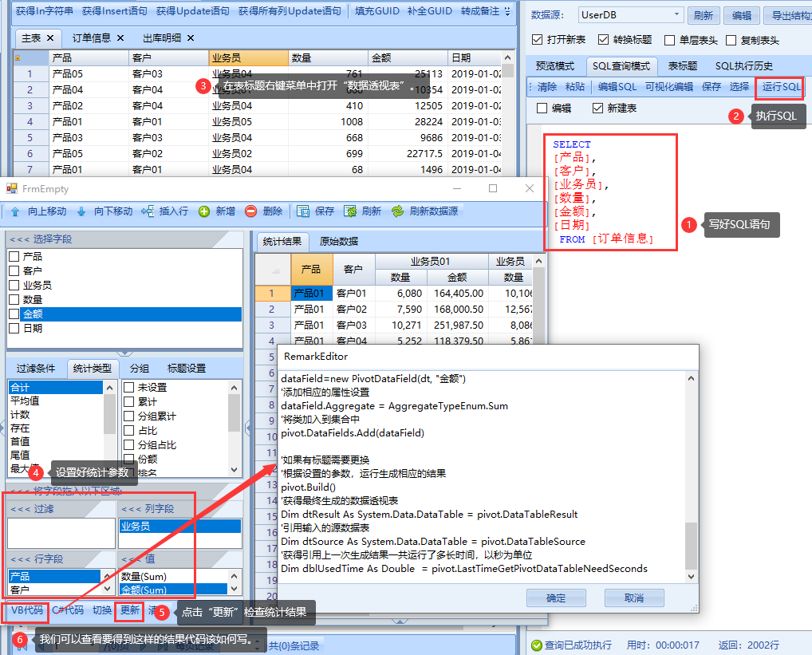The width and height of the screenshot is (812, 655).
Task: Click 填充GUID toolbar item
Action: tap(377, 11)
